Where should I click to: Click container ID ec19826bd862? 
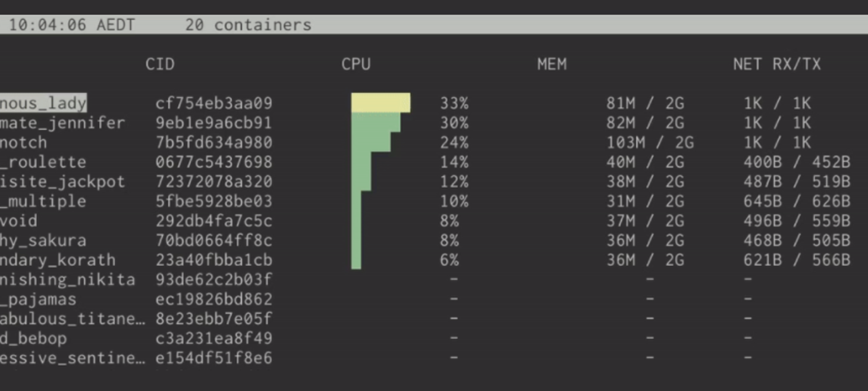point(213,299)
